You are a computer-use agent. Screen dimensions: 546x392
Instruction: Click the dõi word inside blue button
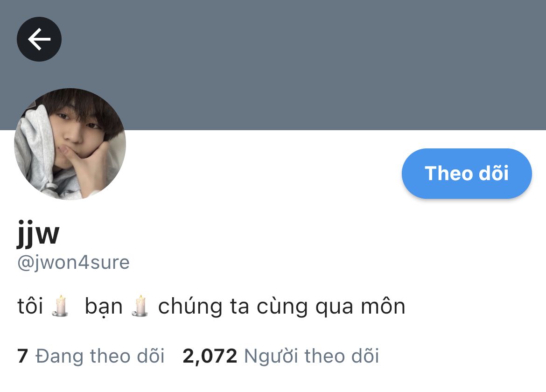494,173
